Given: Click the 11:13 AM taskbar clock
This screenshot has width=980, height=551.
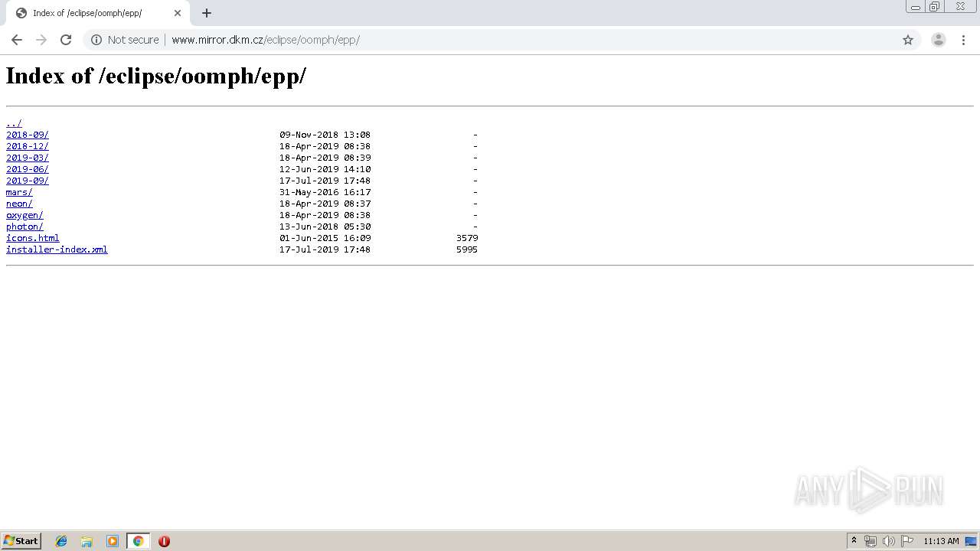Looking at the screenshot, I should coord(941,541).
